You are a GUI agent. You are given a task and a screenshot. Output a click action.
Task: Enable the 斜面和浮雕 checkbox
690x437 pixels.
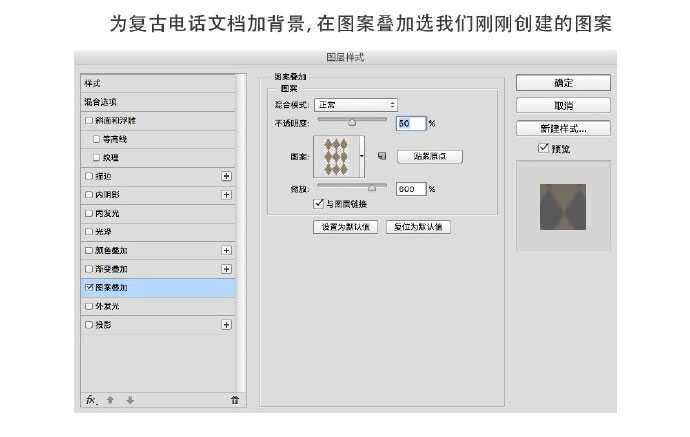click(x=89, y=120)
